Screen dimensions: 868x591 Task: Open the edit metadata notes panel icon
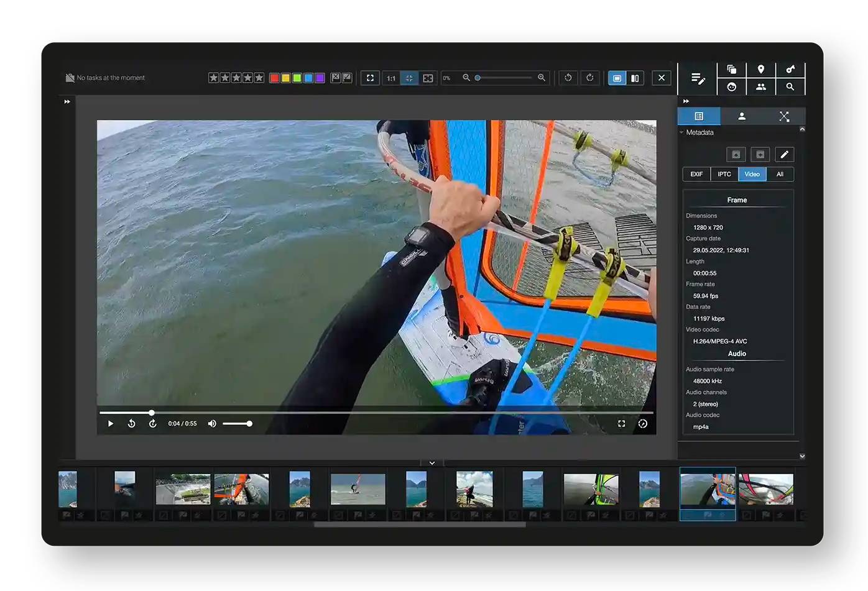point(698,78)
